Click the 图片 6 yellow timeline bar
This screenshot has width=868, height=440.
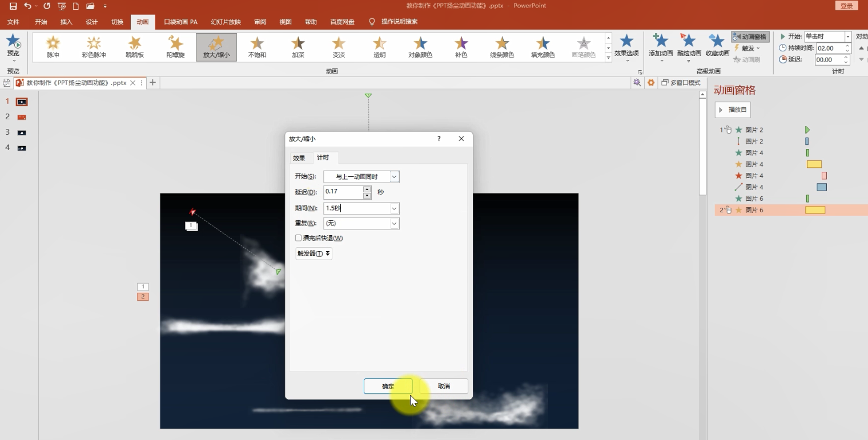click(815, 210)
